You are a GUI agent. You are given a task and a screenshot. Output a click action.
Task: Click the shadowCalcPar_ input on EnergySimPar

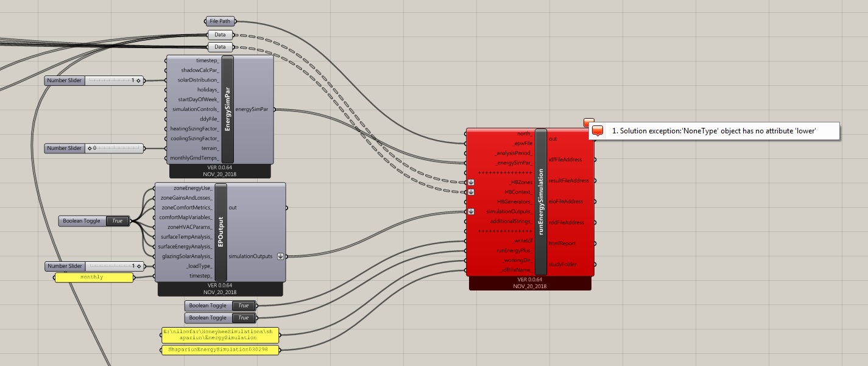tap(200, 71)
